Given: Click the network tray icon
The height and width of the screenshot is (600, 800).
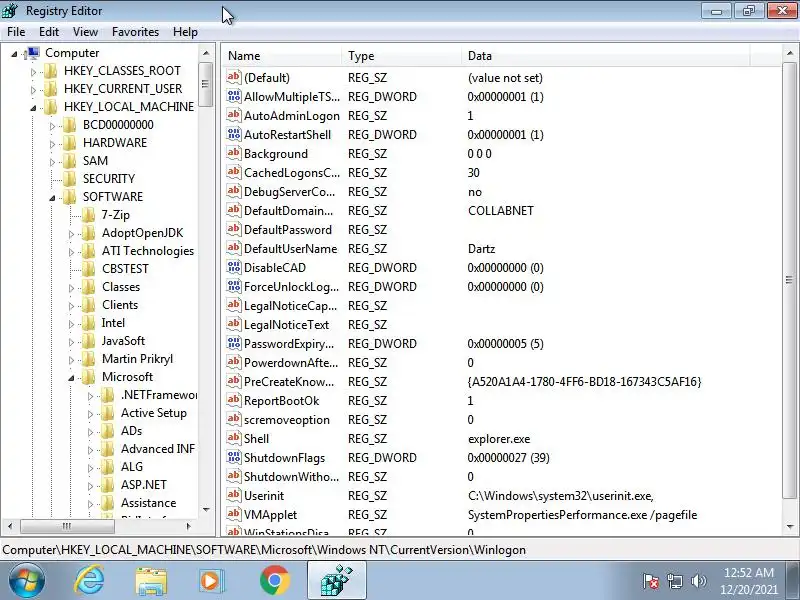Looking at the screenshot, I should tap(674, 581).
